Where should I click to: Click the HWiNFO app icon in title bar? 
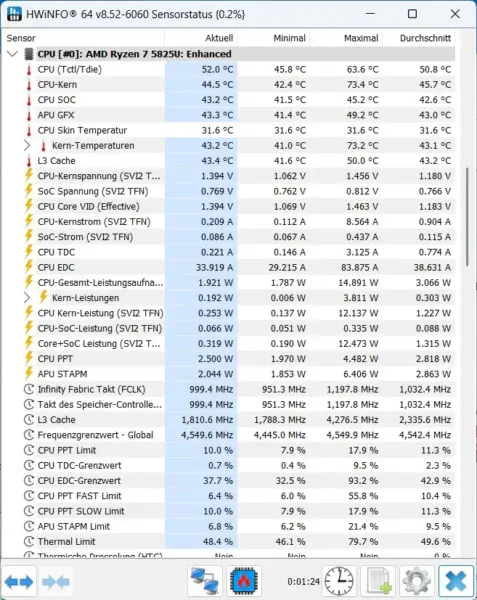coord(14,14)
